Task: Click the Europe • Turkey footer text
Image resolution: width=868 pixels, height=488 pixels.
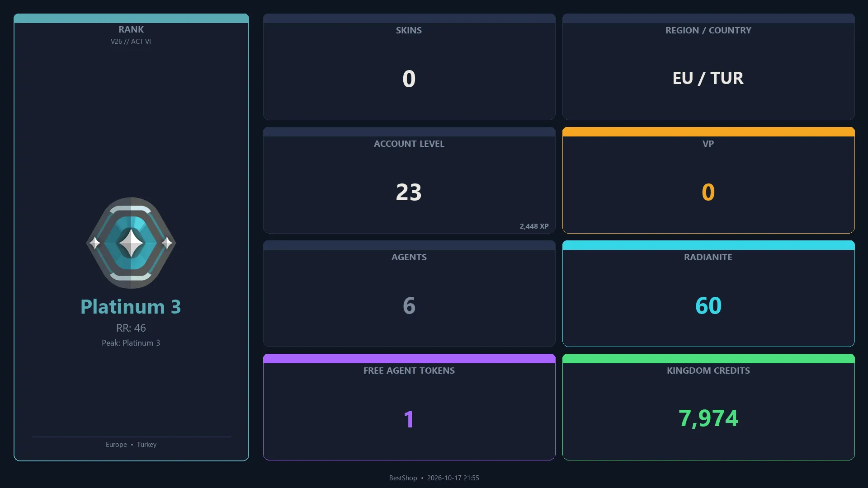Action: point(131,445)
